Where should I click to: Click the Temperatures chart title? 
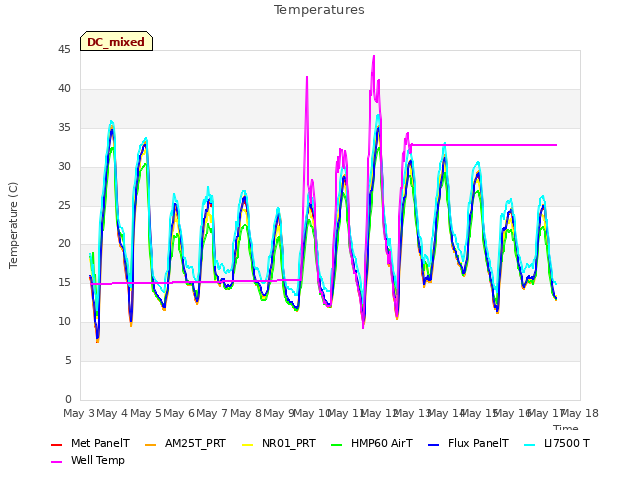coord(319,10)
